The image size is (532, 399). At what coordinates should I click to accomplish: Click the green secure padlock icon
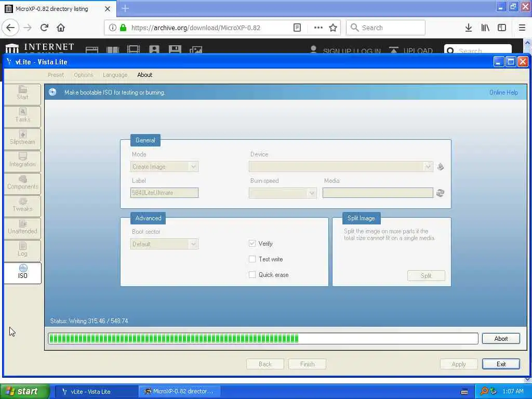(x=123, y=28)
